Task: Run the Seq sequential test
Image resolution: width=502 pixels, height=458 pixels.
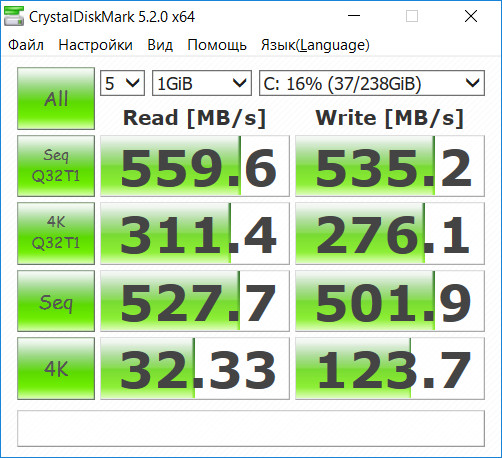Action: coord(56,301)
